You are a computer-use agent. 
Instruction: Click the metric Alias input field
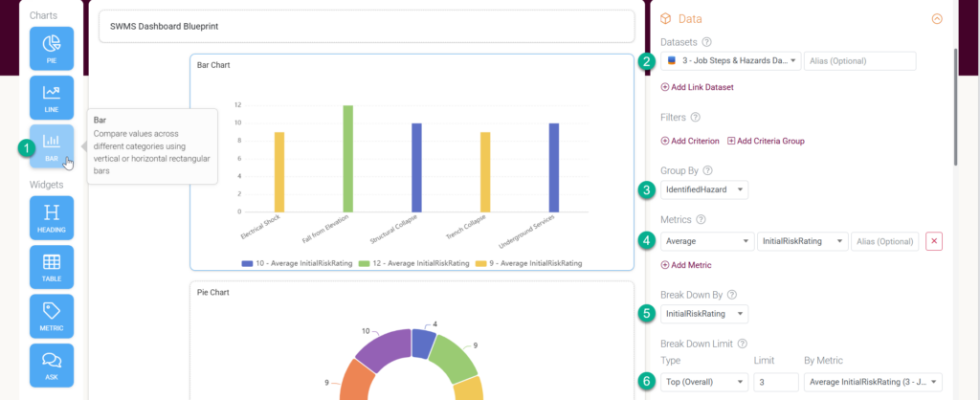tap(885, 241)
